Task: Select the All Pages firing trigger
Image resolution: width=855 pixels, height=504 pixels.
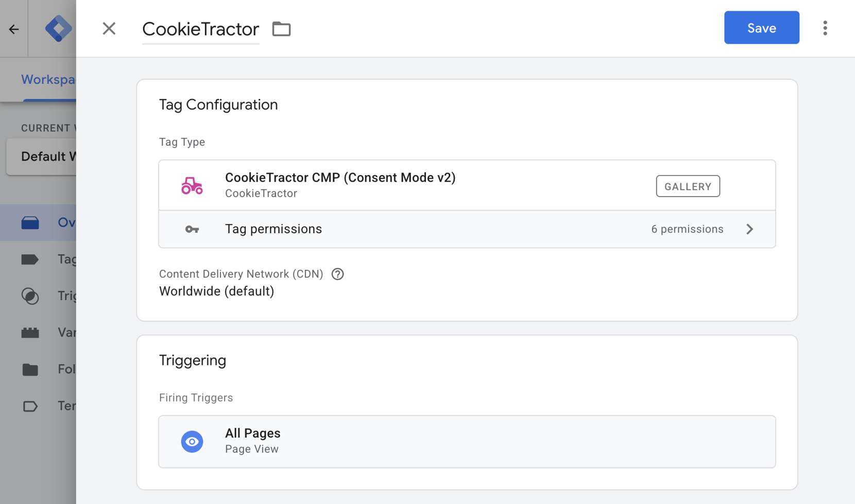Action: [x=467, y=442]
